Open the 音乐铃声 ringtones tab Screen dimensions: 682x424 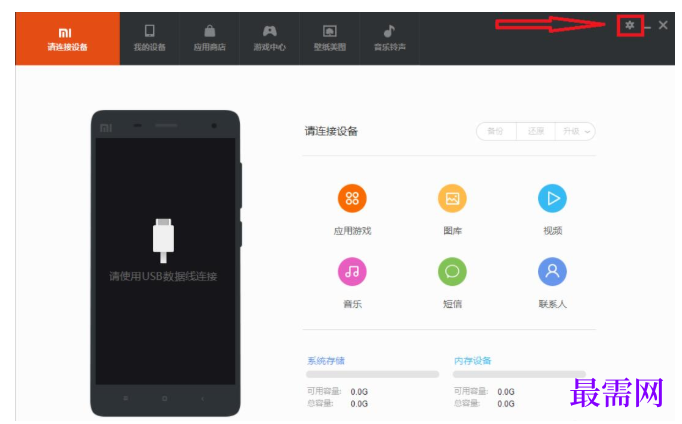pyautogui.click(x=390, y=39)
